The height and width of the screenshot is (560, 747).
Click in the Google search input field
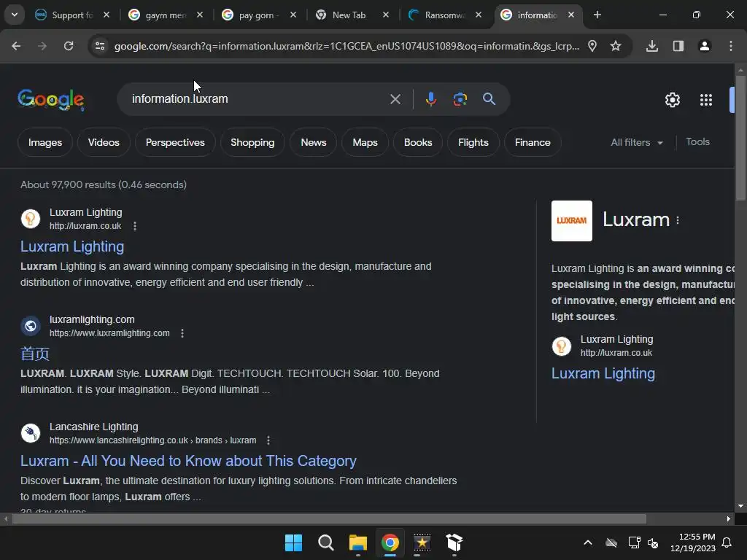tap(258, 99)
